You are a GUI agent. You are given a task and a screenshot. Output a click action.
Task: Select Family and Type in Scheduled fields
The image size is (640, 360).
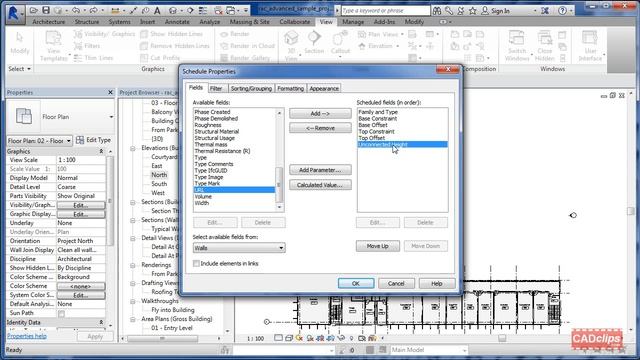pyautogui.click(x=402, y=112)
